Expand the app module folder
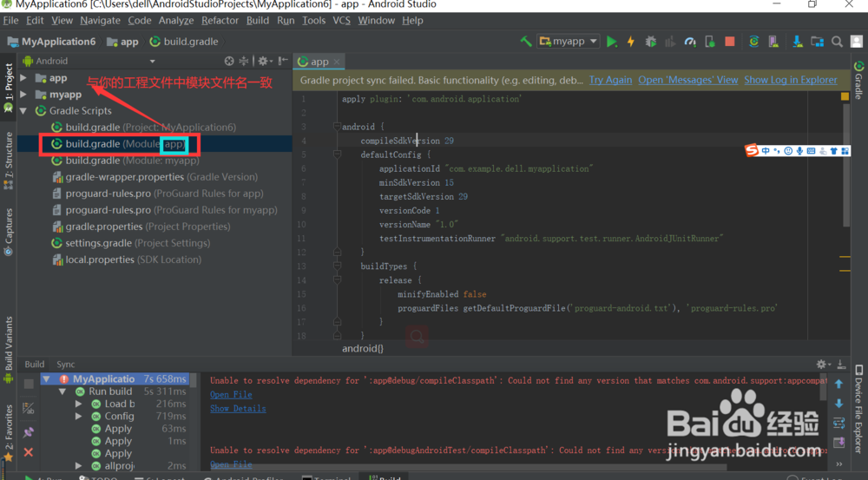This screenshot has height=480, width=868. point(23,78)
